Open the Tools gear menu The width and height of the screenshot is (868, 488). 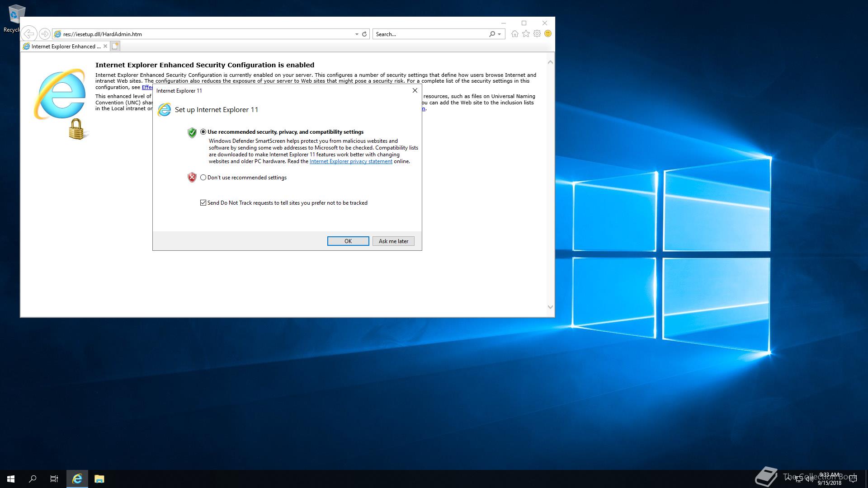[537, 34]
